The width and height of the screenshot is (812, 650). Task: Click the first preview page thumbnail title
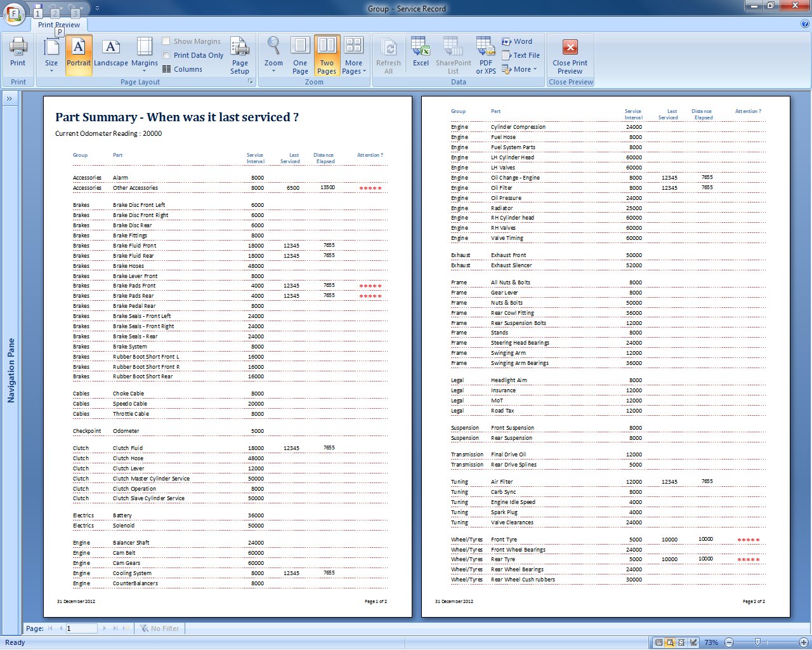(x=177, y=117)
